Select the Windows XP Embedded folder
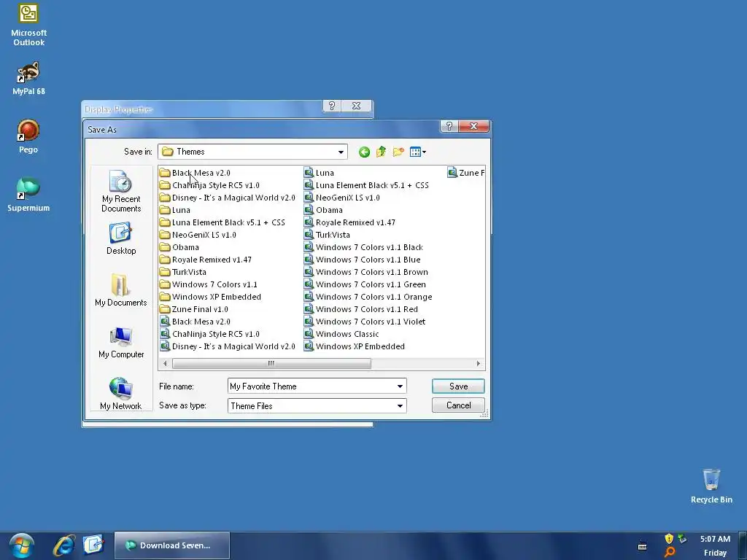The image size is (747, 560). [211, 297]
